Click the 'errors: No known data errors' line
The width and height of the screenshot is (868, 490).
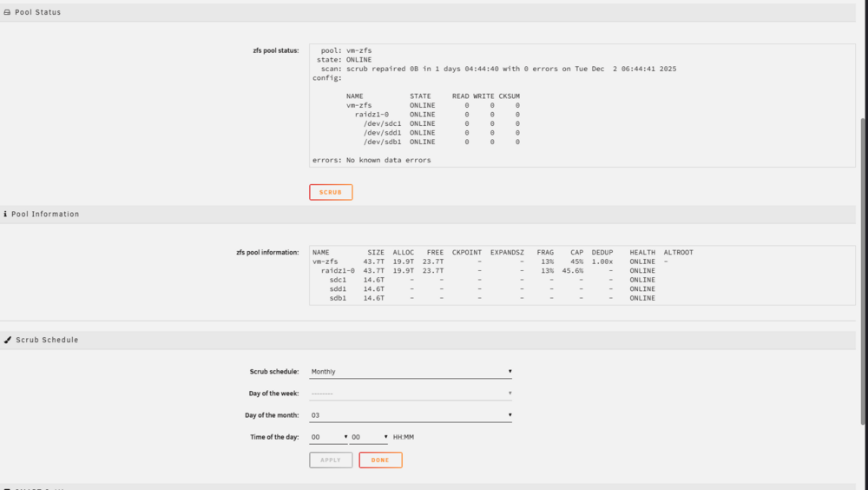[372, 160]
